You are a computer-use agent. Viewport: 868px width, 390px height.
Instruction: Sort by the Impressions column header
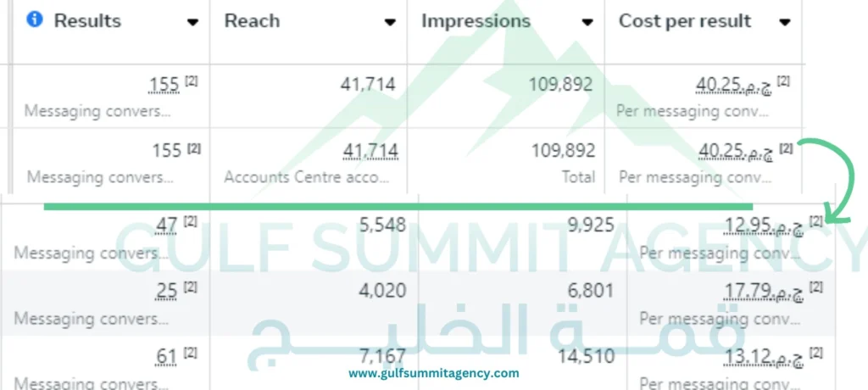click(x=476, y=21)
